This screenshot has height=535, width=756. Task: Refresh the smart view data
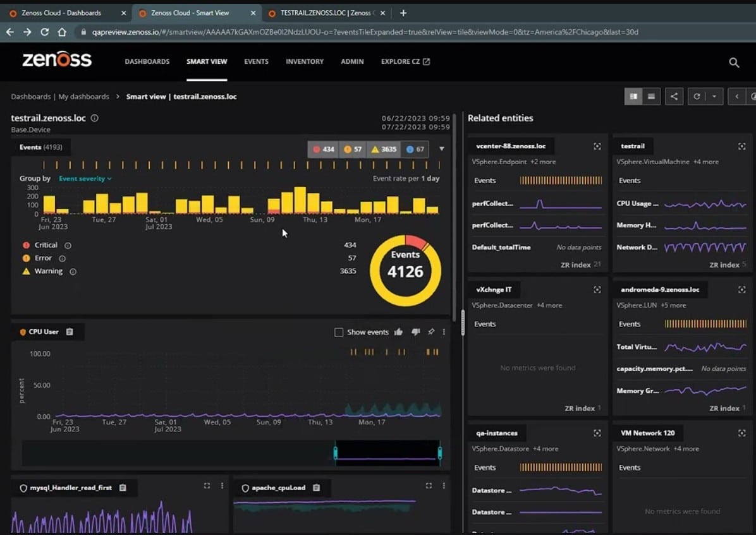coord(697,96)
